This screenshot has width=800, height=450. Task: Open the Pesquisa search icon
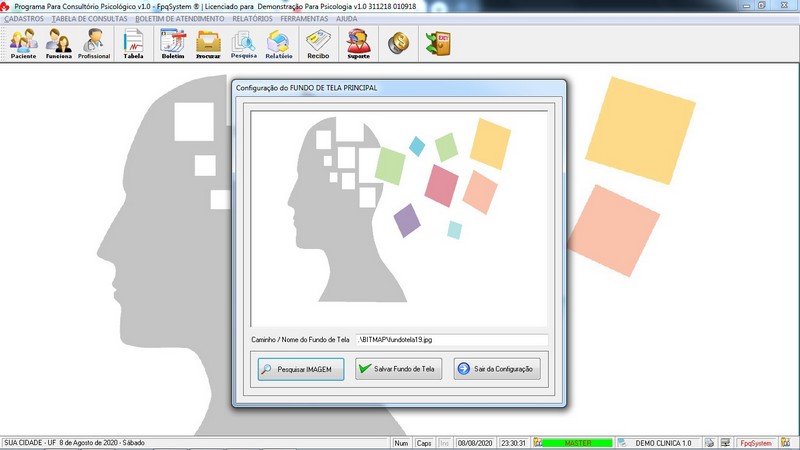243,44
